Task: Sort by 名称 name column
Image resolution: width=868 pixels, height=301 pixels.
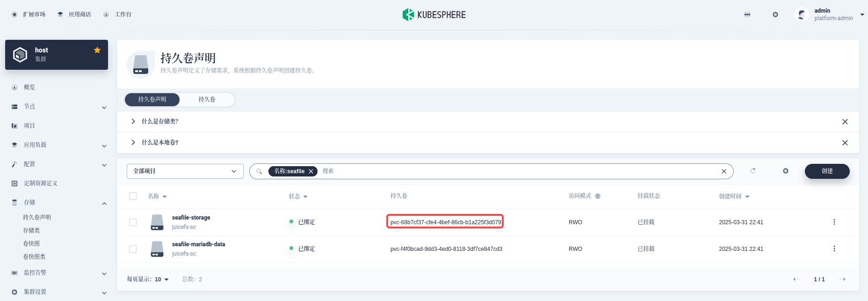Action: coord(158,196)
